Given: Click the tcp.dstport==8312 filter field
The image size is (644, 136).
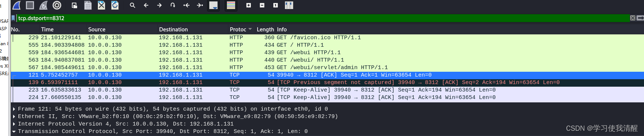Looking at the screenshot, I should point(323,18).
